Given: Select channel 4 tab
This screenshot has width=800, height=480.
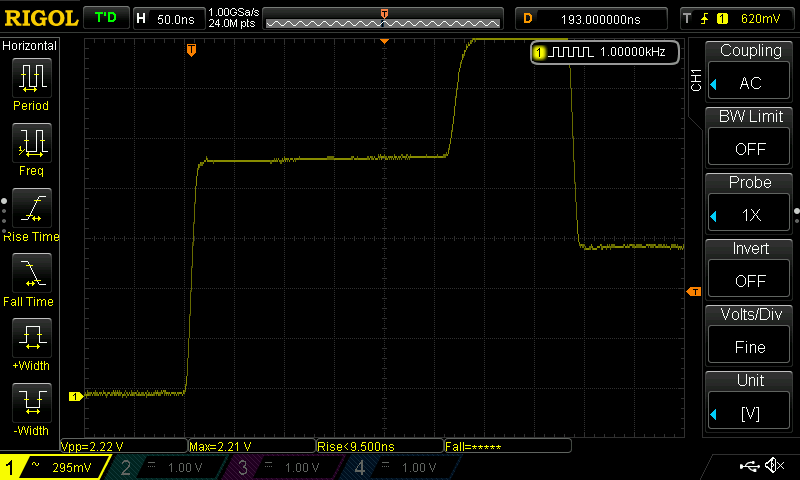Looking at the screenshot, I should point(403,467).
